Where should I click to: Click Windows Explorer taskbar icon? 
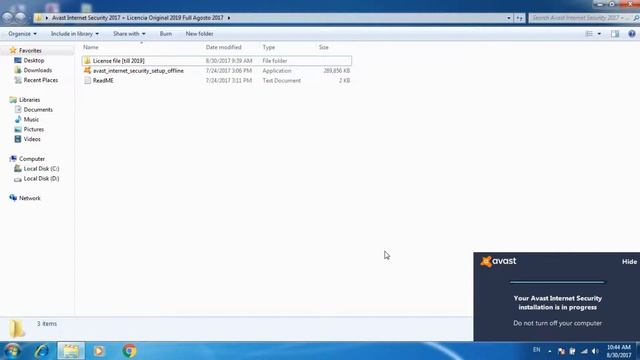[71, 351]
